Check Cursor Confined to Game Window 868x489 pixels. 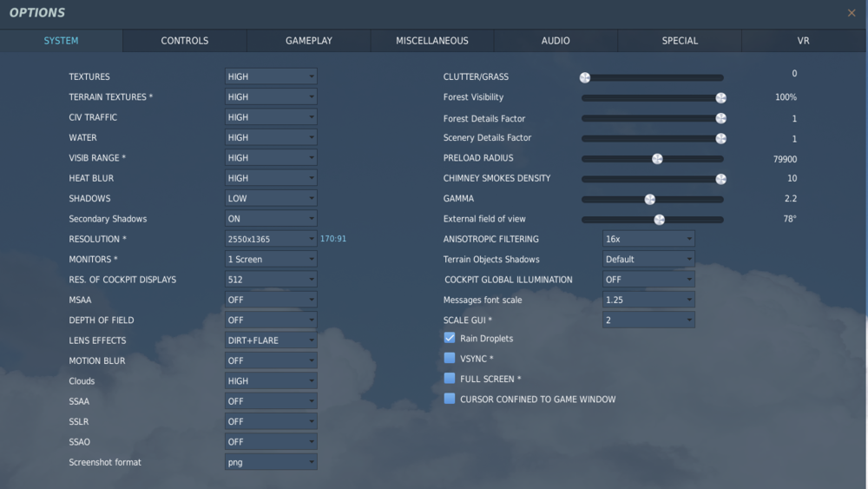point(450,399)
